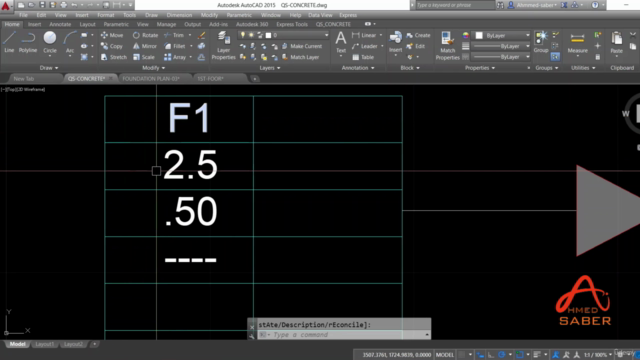This screenshot has height=360, width=640.
Task: Activate Match Properties tool
Action: 447,46
